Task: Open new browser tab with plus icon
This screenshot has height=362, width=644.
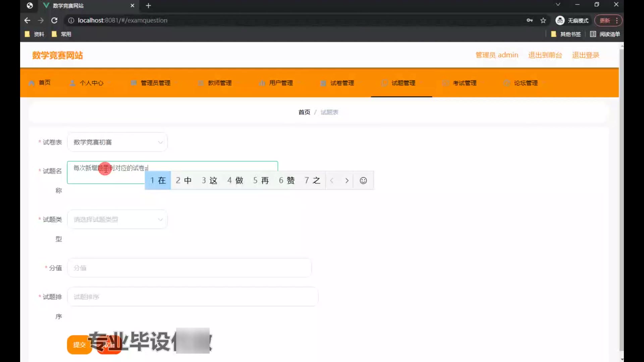Action: coord(148,6)
